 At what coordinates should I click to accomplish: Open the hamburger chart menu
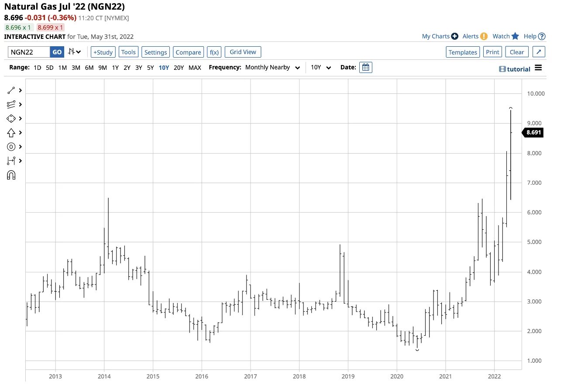pyautogui.click(x=538, y=68)
